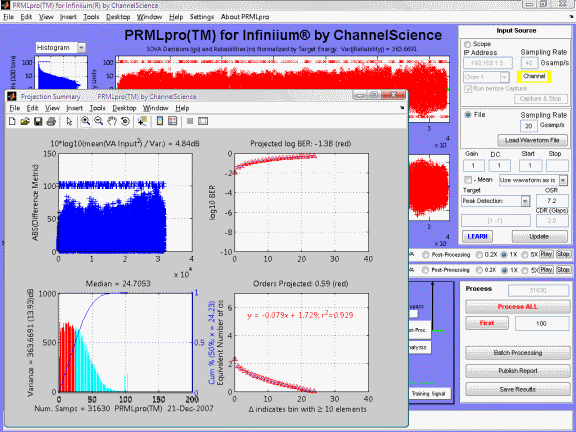Click the red Process ALL button
576x432 pixels.
pos(518,307)
